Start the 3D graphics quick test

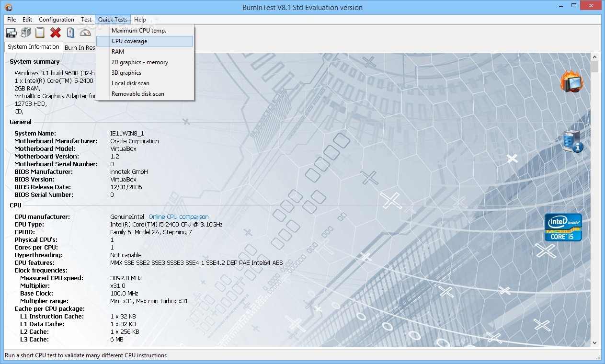[145, 73]
